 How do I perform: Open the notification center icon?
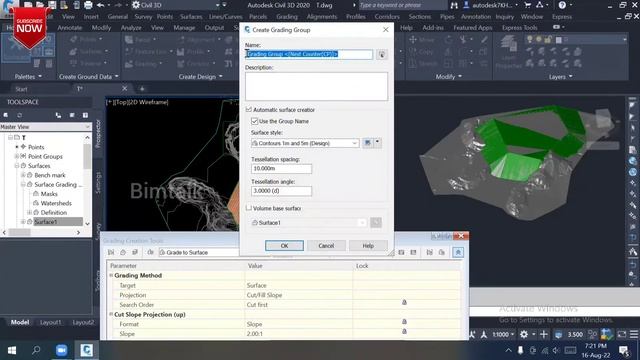pos(623,350)
